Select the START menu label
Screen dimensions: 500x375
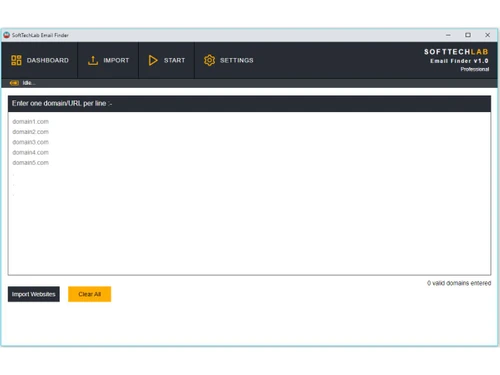pyautogui.click(x=174, y=60)
